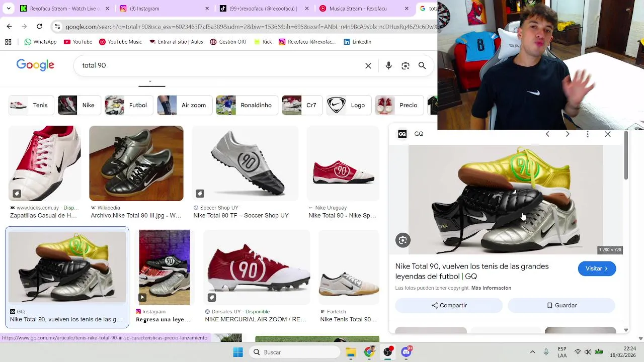Show hidden tray icons
The width and height of the screenshot is (644, 362).
[532, 352]
